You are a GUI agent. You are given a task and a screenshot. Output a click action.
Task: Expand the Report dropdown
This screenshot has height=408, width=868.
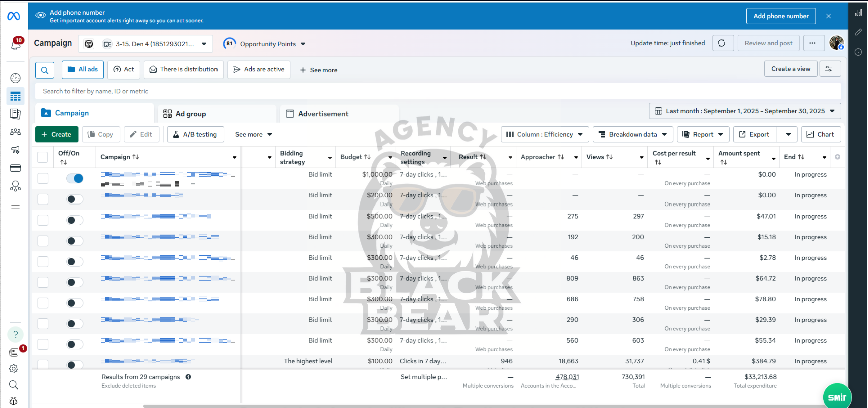(x=703, y=134)
